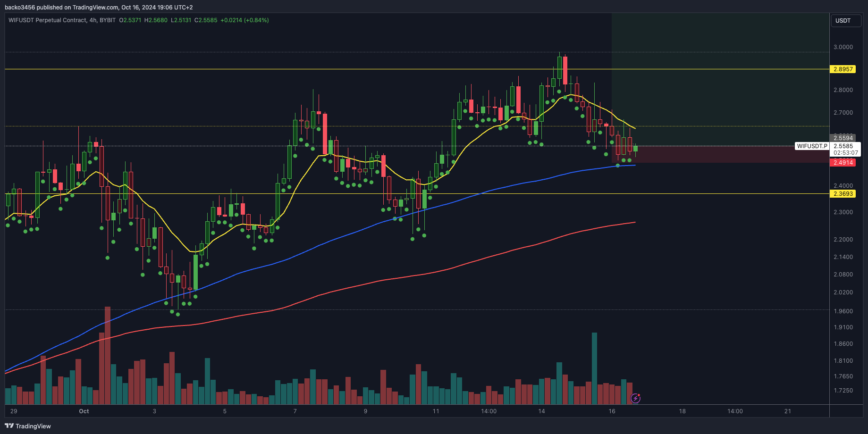The image size is (868, 434).
Task: Click the high value H2.5680
Action: tap(156, 20)
